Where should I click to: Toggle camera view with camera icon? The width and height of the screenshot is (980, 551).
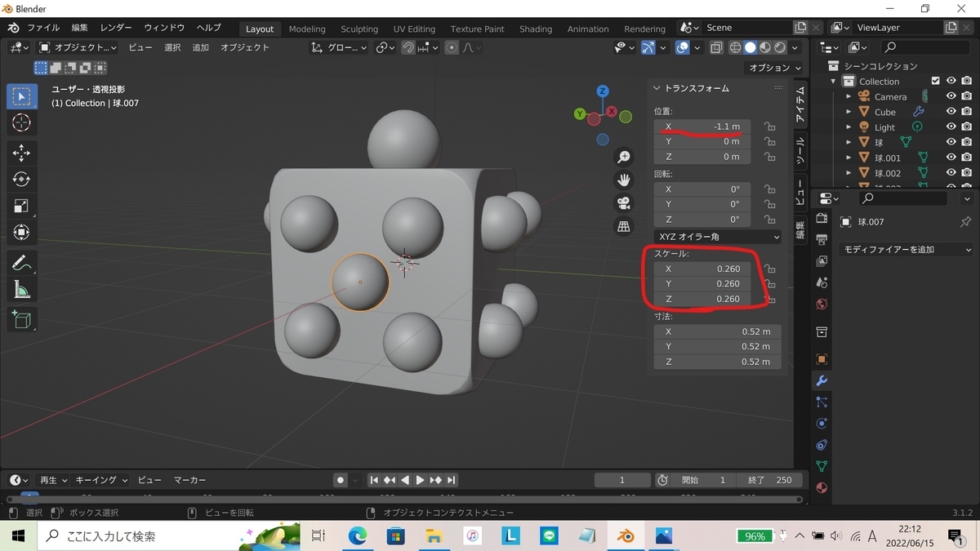pyautogui.click(x=624, y=202)
